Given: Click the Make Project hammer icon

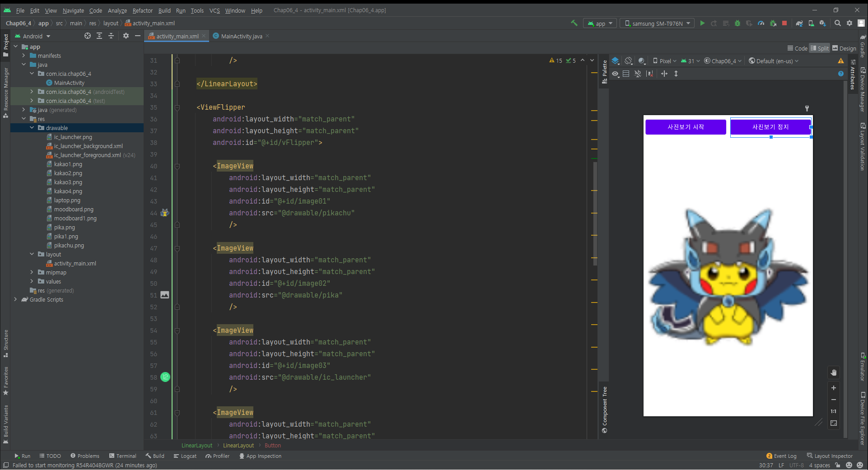Looking at the screenshot, I should point(574,23).
